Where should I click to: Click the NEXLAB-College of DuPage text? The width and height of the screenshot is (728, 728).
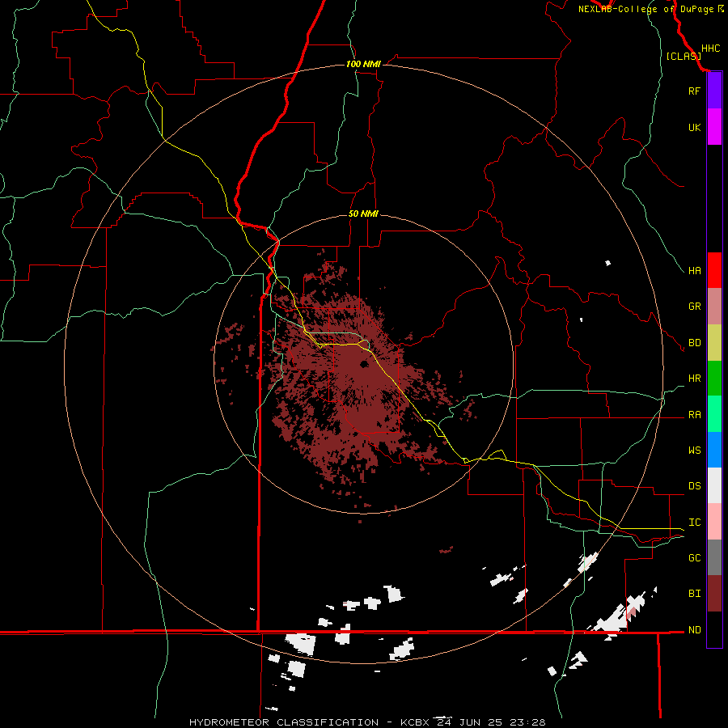[645, 9]
